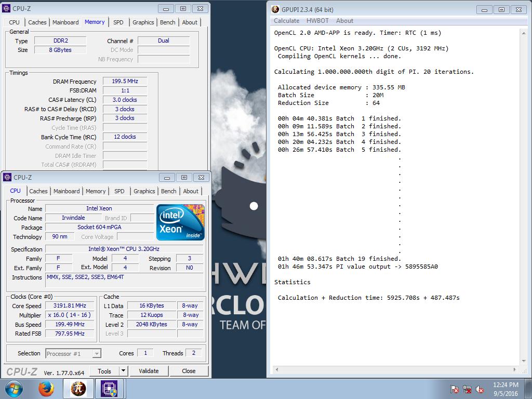Click the muted volume tray icon

pyautogui.click(x=480, y=389)
